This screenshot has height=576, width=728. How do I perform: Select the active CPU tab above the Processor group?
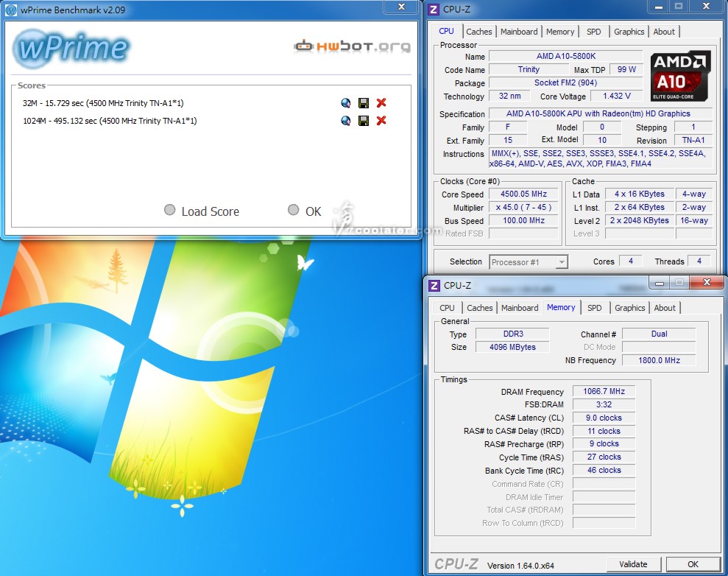click(x=446, y=31)
